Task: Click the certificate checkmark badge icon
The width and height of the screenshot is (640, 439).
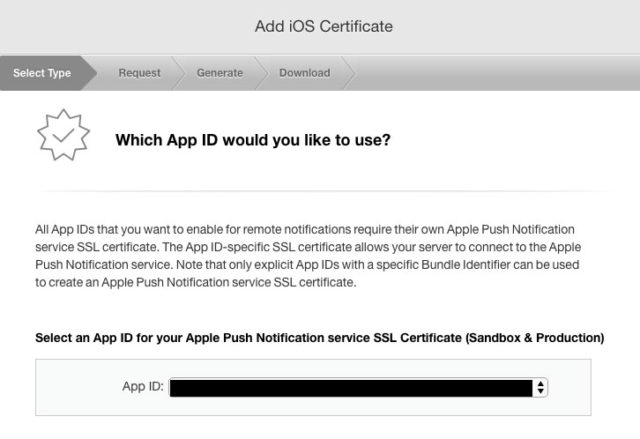Action: (x=63, y=135)
